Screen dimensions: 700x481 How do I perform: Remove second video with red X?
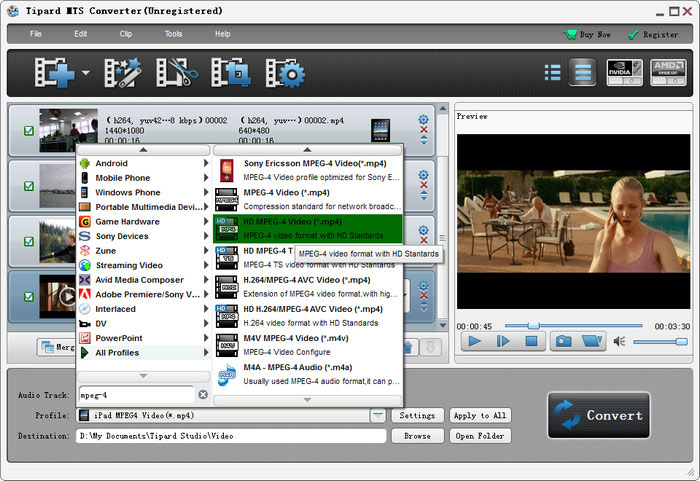click(x=424, y=185)
